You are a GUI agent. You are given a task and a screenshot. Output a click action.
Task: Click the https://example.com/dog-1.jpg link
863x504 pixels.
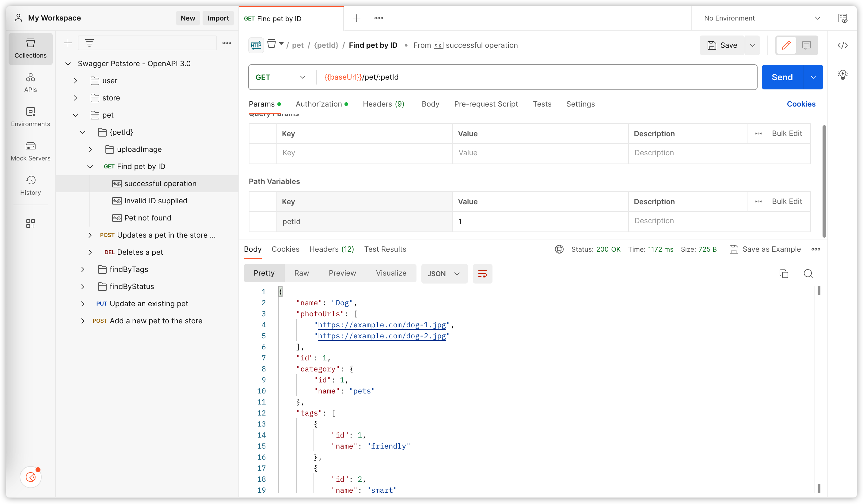pyautogui.click(x=381, y=325)
